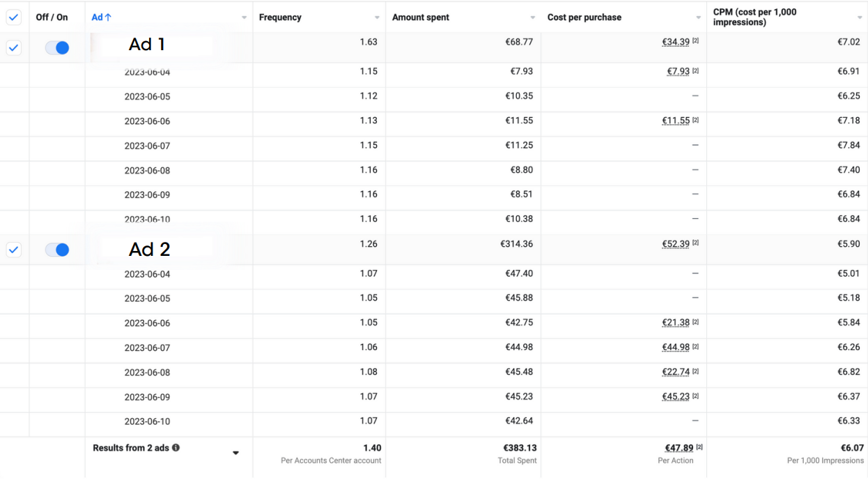Select the frequency value 1.12 cell
Screen dimensions: 868x479
point(369,96)
